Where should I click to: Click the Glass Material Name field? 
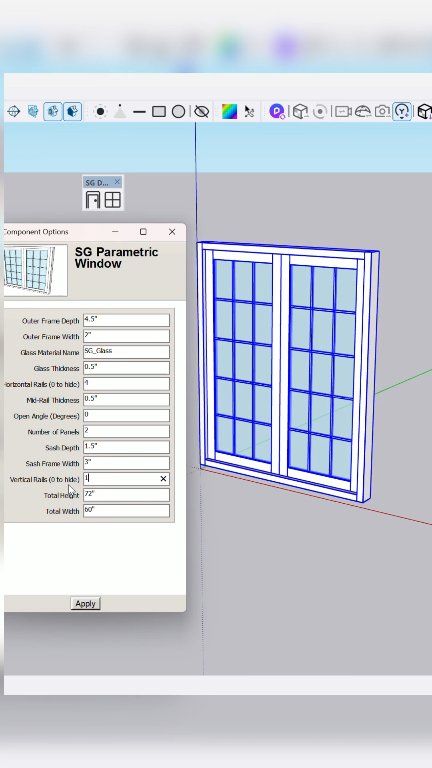pos(126,352)
